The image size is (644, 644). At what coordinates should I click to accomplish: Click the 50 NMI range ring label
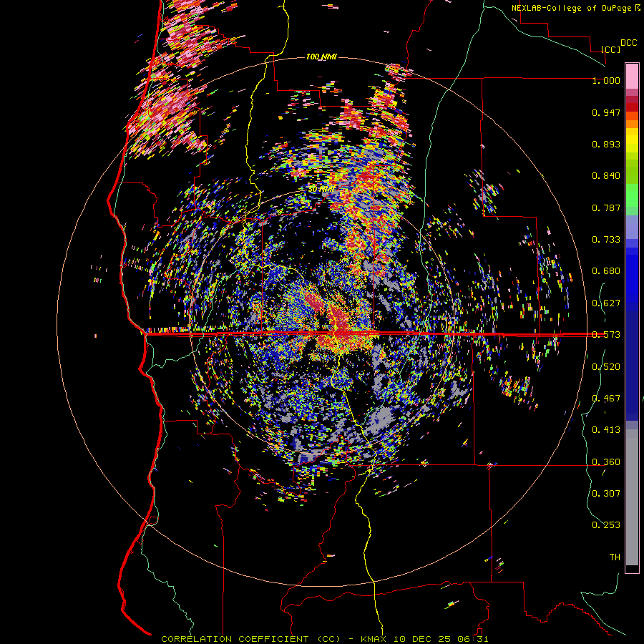321,190
